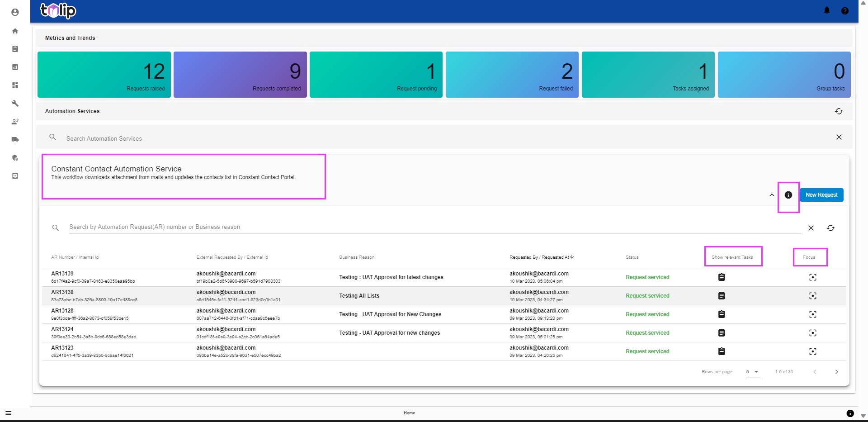Open the settings box icon in sidebar
Image resolution: width=868 pixels, height=422 pixels.
tap(15, 175)
